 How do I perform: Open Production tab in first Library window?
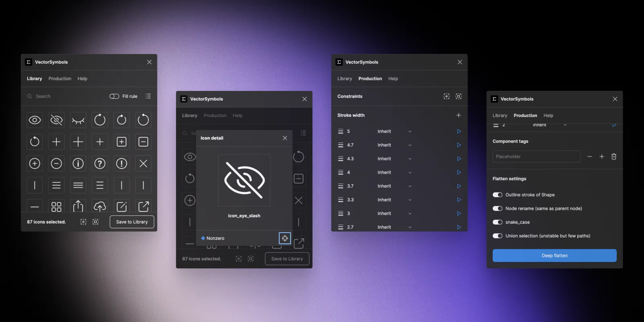pos(60,78)
